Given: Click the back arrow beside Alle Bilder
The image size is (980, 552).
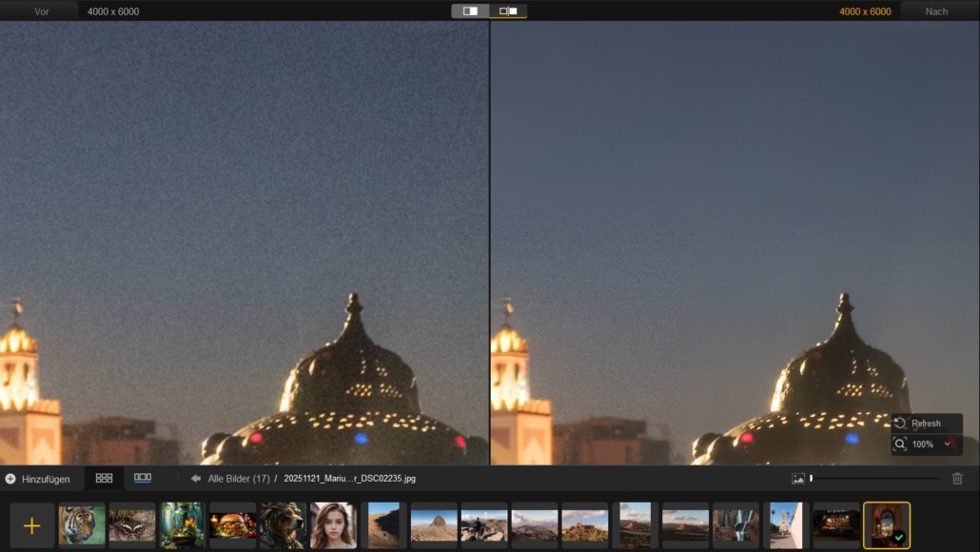Looking at the screenshot, I should [x=195, y=479].
